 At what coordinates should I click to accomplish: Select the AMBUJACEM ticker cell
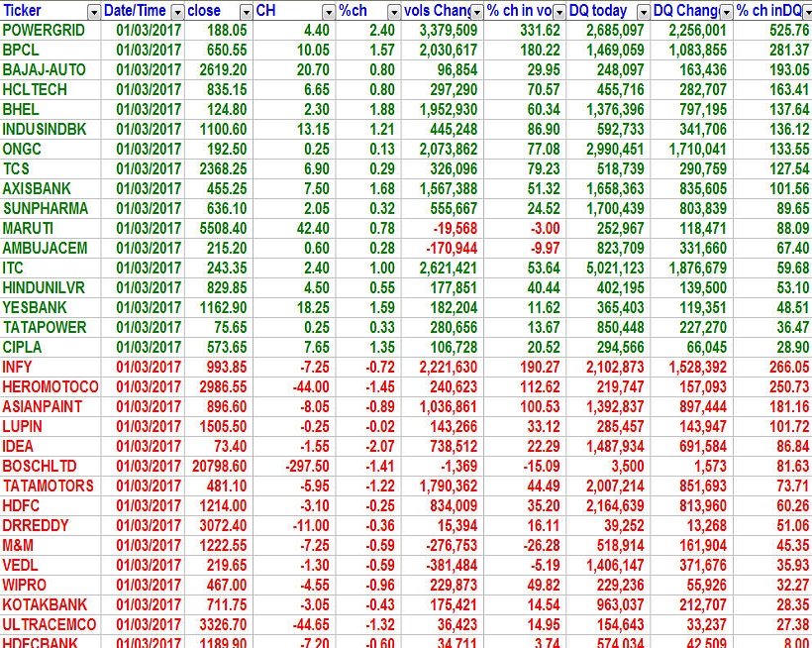tap(51, 248)
